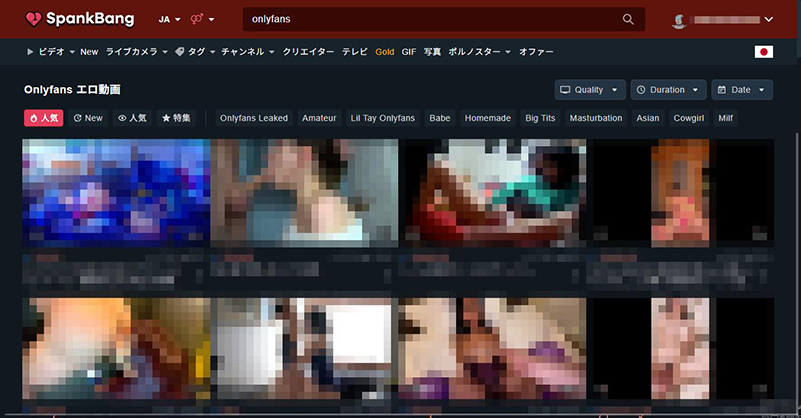Select the 特集 tab with star icon
The width and height of the screenshot is (801, 418).
pyautogui.click(x=176, y=118)
